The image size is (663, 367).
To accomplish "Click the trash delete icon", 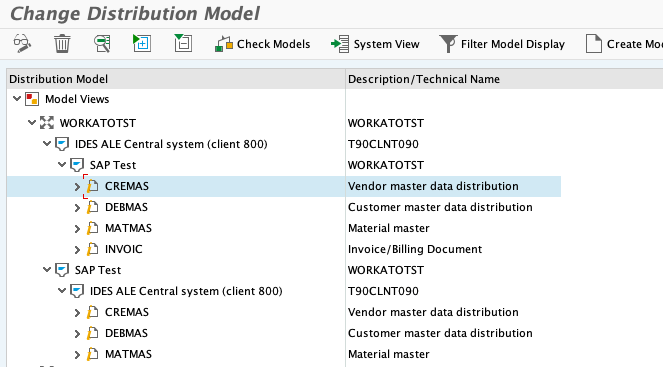I will click(62, 44).
